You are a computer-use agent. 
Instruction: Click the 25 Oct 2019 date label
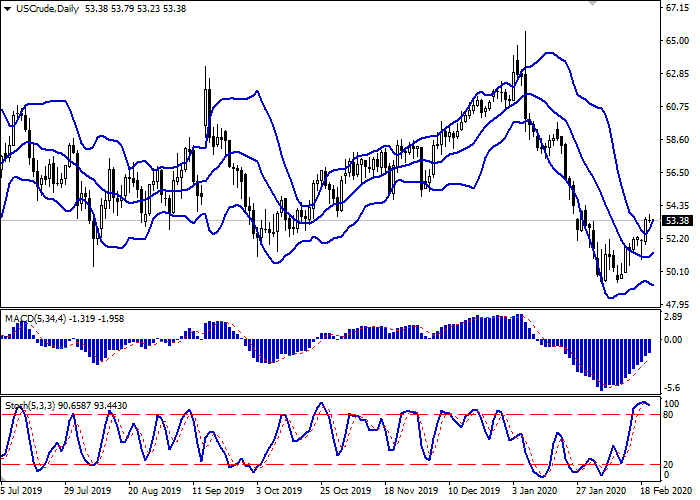coord(343,492)
